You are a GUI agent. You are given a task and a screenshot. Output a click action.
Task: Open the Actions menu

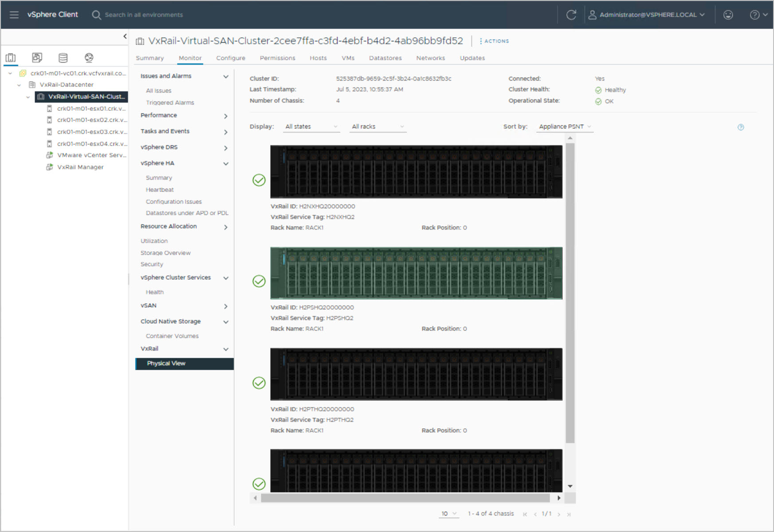(494, 41)
